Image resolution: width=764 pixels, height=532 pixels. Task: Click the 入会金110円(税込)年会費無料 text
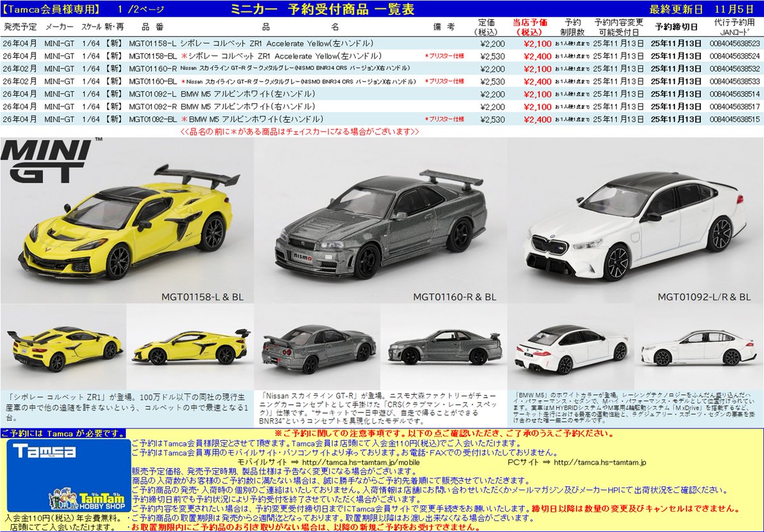tap(64, 519)
